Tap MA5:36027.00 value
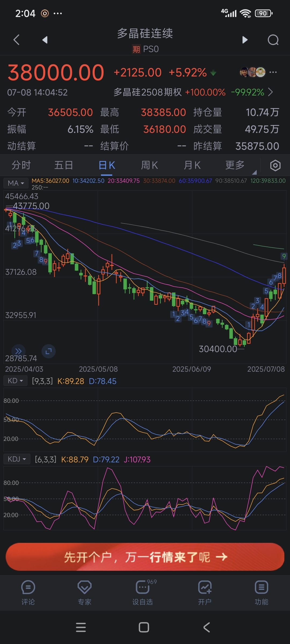The width and height of the screenshot is (290, 644). [x=50, y=181]
